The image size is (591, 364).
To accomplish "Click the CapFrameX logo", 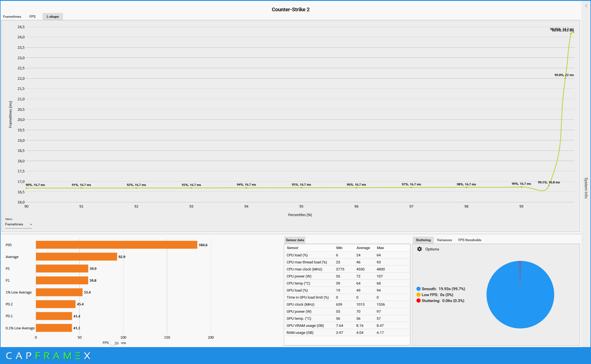I will click(48, 356).
